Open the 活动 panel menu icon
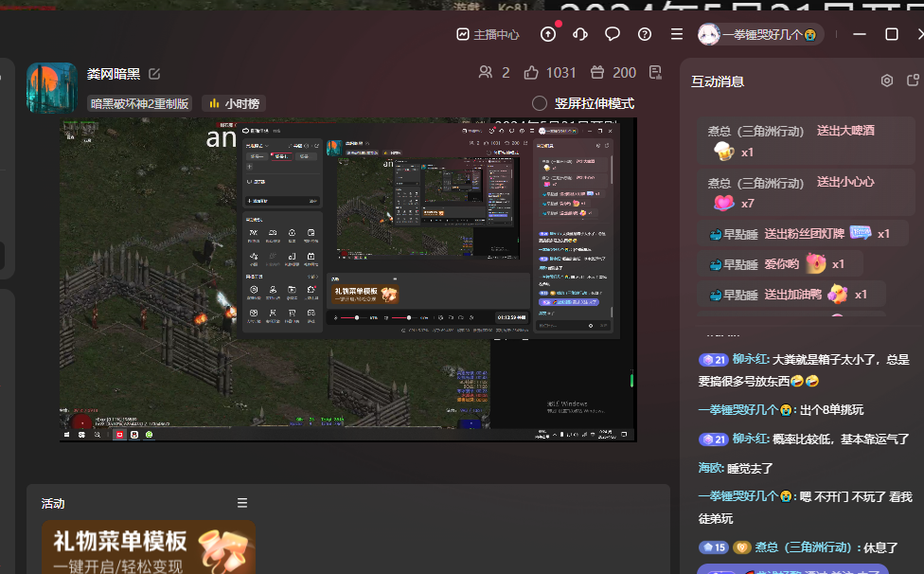The height and width of the screenshot is (574, 924). pyautogui.click(x=242, y=503)
